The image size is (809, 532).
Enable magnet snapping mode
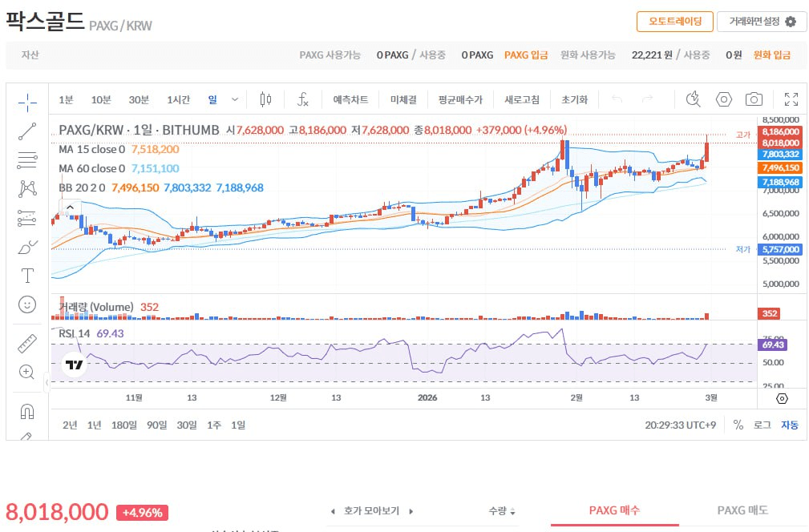click(x=26, y=410)
